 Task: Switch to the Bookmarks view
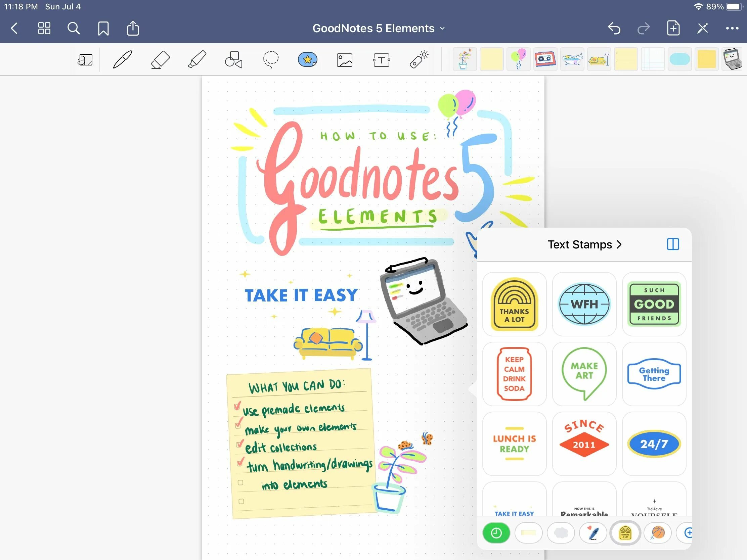pyautogui.click(x=103, y=28)
